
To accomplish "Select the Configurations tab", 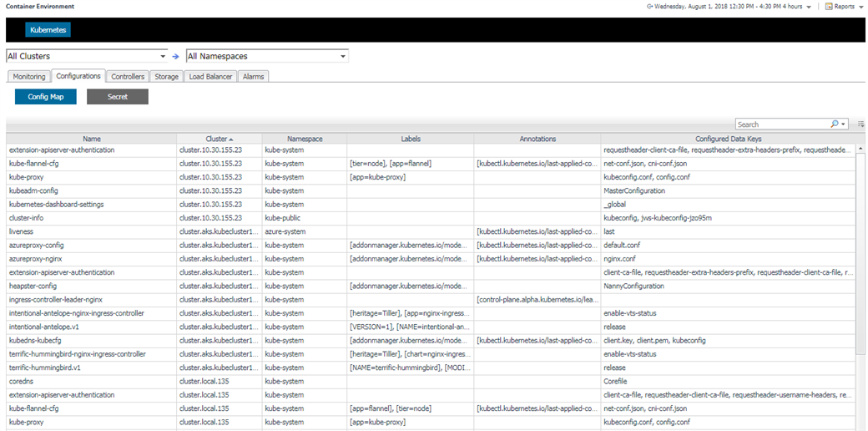I will point(78,76).
